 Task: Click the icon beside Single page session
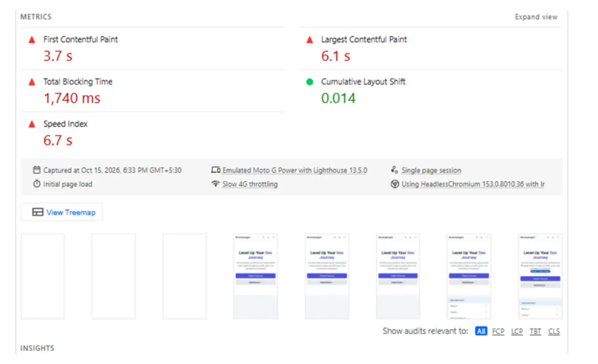point(394,170)
